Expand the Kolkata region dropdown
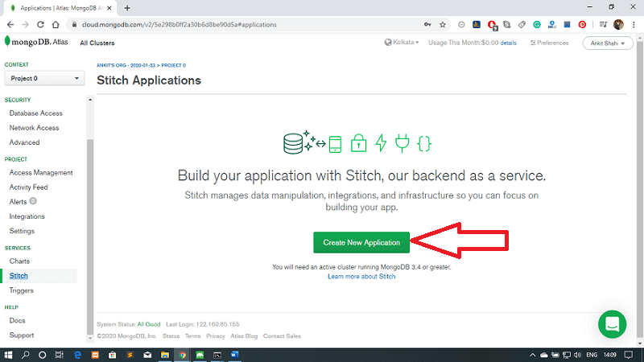644x362 pixels. 402,43
